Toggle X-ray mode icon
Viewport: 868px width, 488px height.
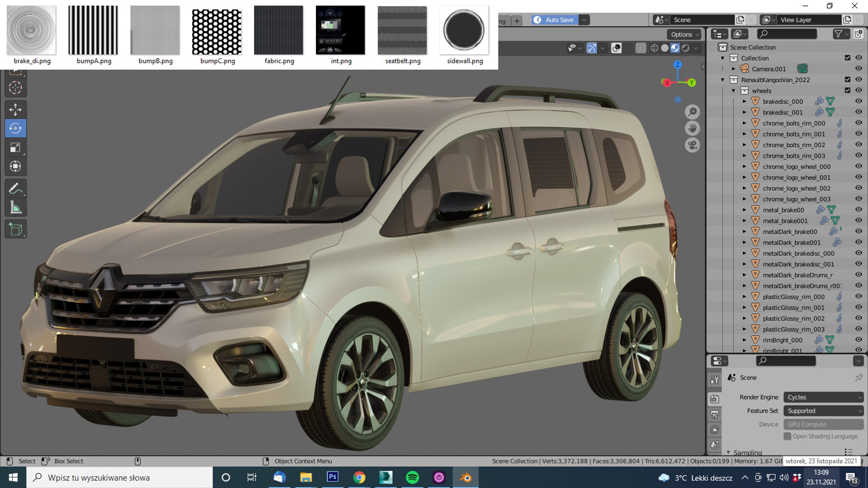click(x=641, y=48)
